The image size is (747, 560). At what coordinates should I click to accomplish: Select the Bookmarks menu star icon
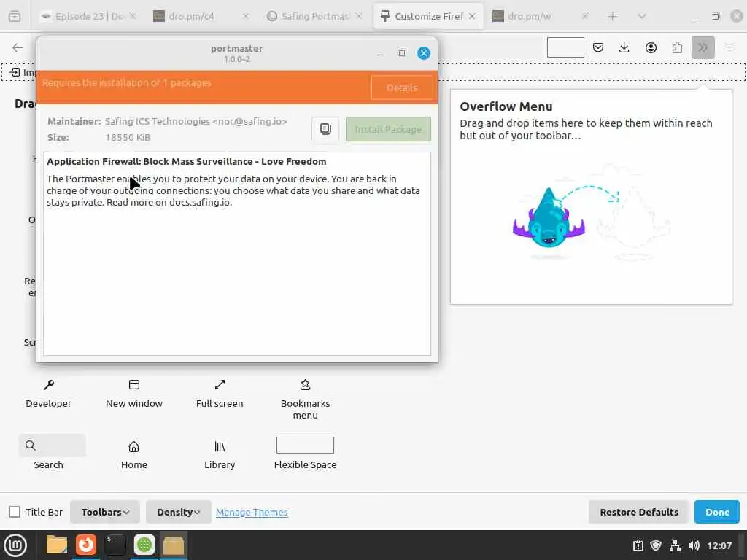click(306, 385)
